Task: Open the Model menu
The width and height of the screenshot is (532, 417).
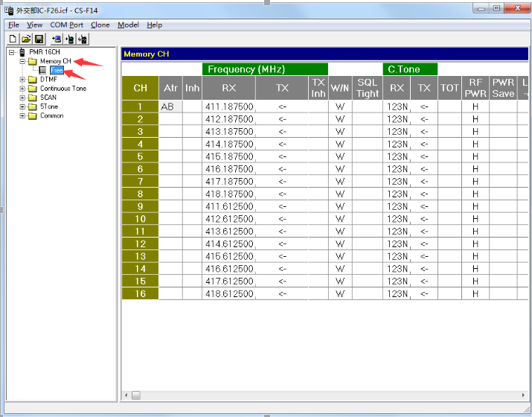Action: point(128,25)
